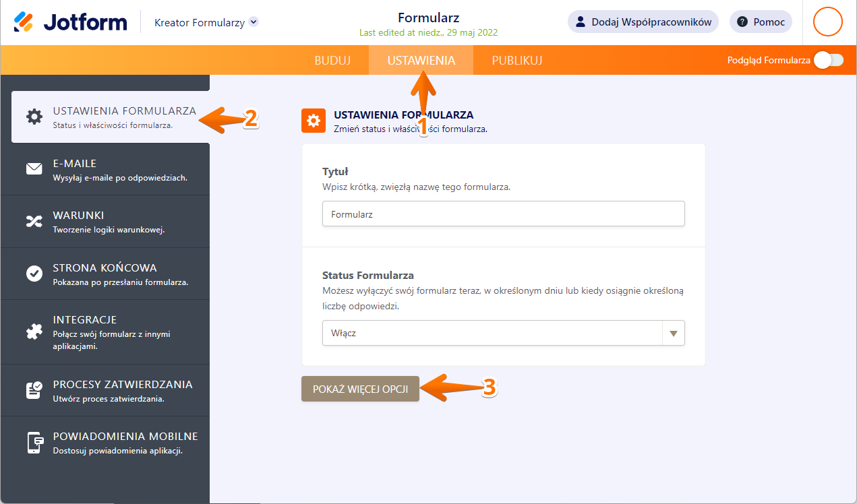Click the orange gear icon beside heading
Viewport: 857px width, 504px height.
coord(314,121)
